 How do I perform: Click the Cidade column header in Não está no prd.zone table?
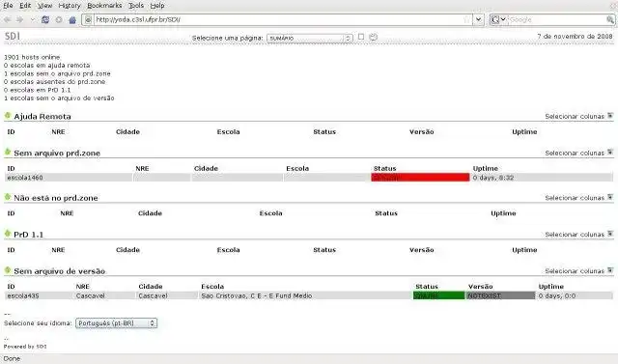(x=150, y=213)
